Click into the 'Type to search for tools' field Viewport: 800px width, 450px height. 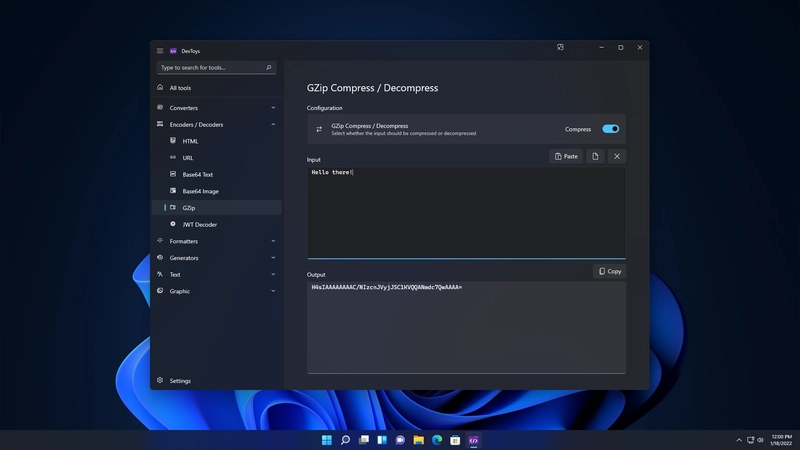(x=216, y=67)
